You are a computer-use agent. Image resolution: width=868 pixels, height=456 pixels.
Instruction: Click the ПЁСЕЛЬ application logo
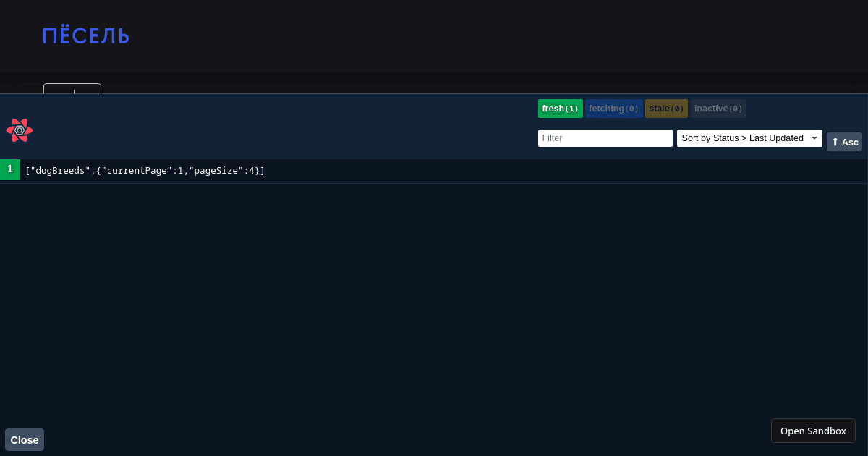coord(85,35)
